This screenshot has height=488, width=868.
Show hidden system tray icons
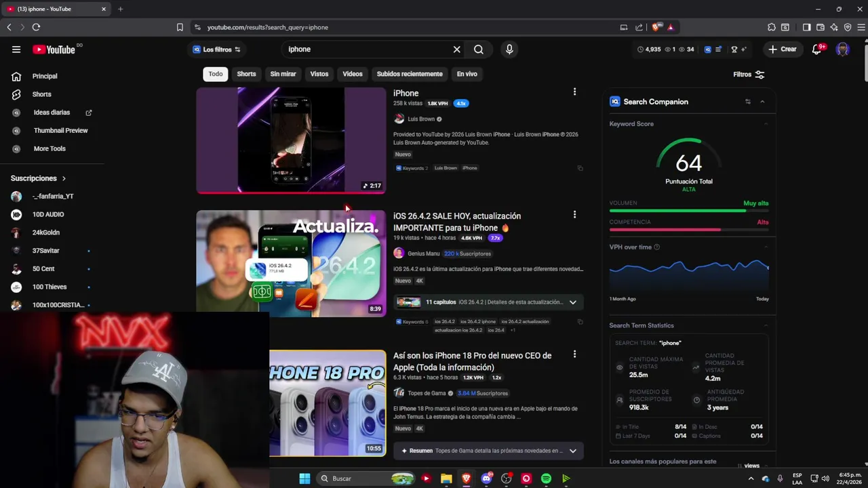pos(751,479)
